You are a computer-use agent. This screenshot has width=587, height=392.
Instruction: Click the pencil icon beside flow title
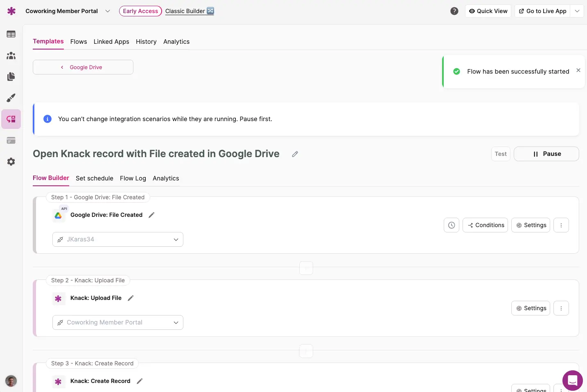click(x=295, y=154)
